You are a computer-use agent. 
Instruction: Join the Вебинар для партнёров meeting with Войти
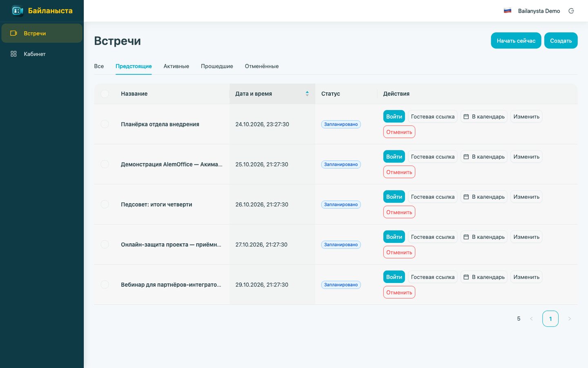coord(394,277)
